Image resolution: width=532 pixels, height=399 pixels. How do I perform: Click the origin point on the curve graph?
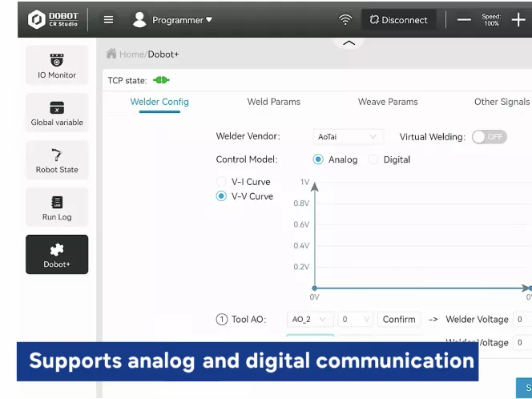pos(315,288)
